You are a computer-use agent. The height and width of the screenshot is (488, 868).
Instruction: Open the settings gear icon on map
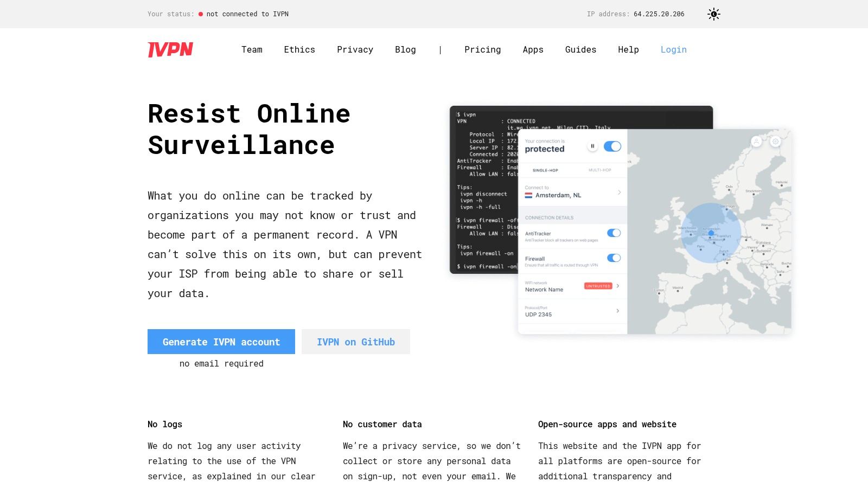click(x=776, y=142)
